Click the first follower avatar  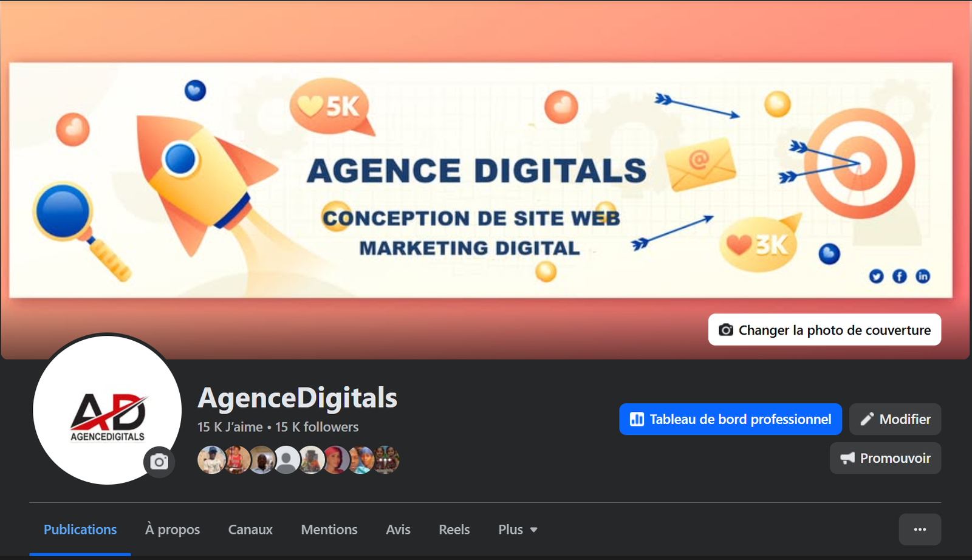click(211, 460)
